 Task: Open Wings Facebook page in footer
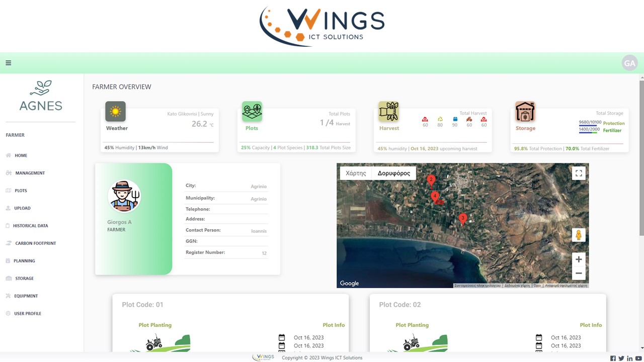coord(613,358)
